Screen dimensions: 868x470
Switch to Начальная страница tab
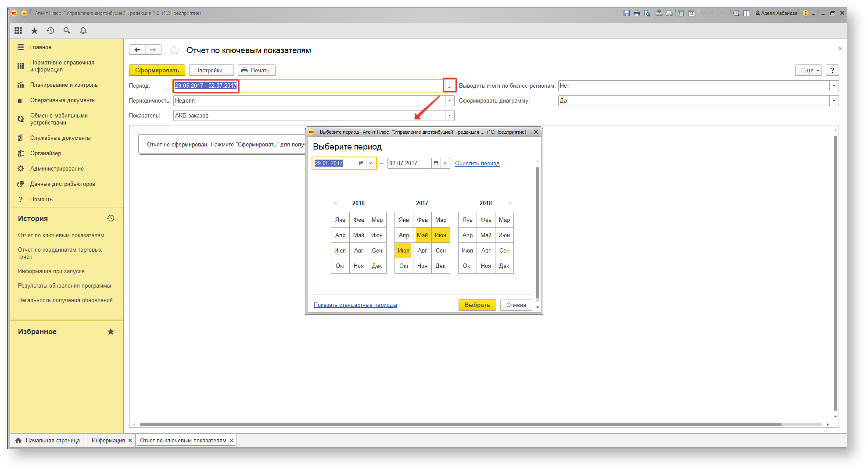(x=48, y=440)
